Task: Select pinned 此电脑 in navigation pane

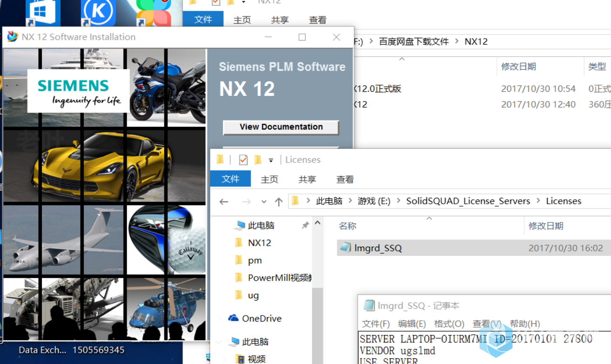Action: [261, 226]
